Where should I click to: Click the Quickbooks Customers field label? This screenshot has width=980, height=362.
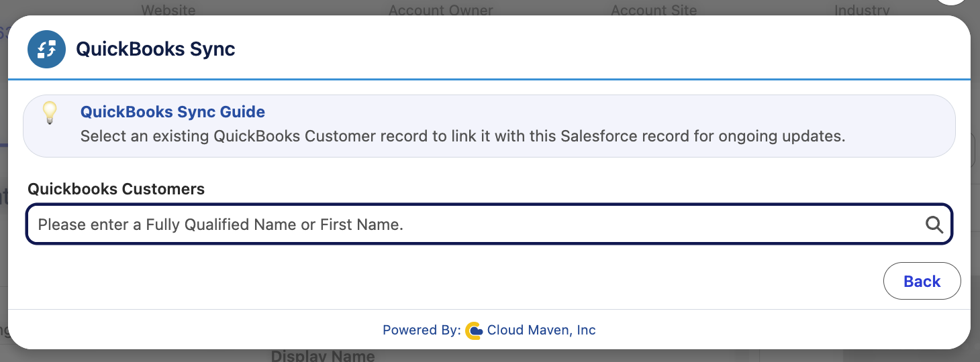tap(116, 189)
